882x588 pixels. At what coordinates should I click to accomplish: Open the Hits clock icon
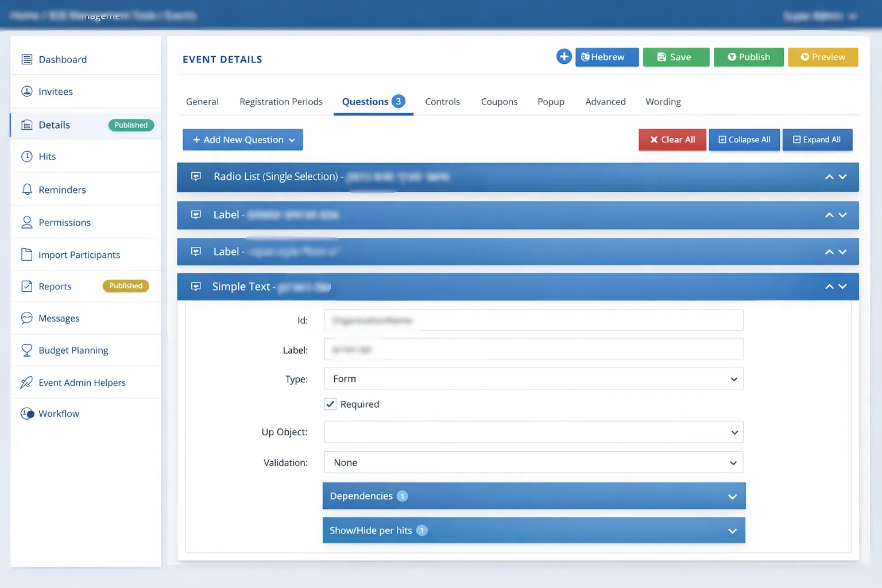coord(26,156)
